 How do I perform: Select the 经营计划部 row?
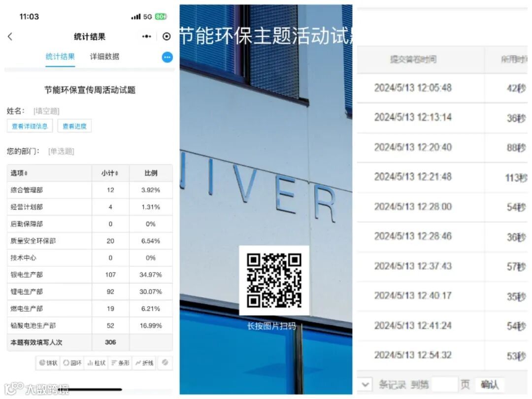[90, 207]
